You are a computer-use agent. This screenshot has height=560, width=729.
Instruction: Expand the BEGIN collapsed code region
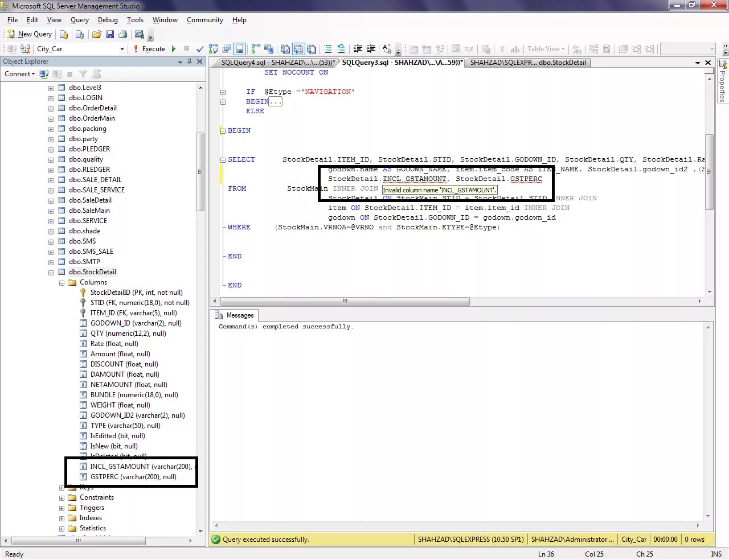[223, 102]
